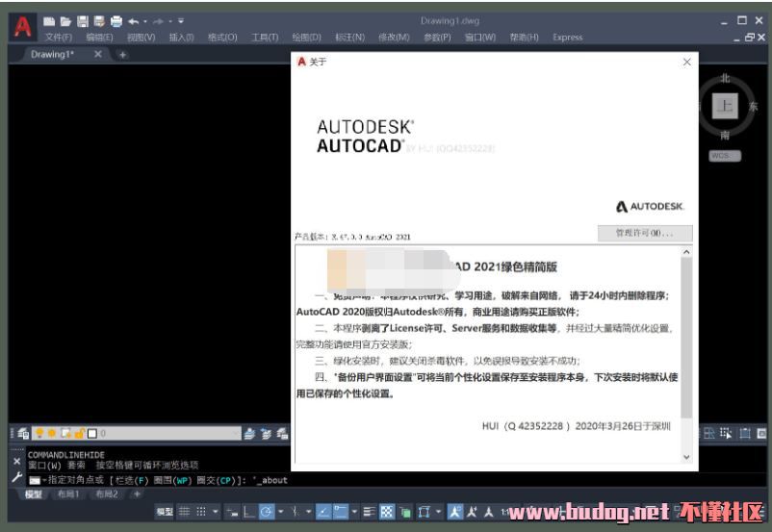Image resolution: width=772 pixels, height=532 pixels.
Task: Toggle Polar Tracking in status bar
Action: tap(267, 513)
